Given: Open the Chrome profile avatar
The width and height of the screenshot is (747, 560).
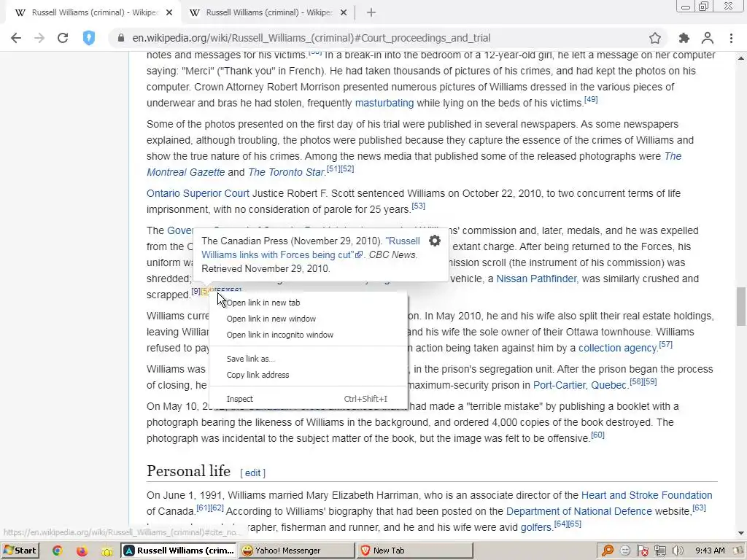Looking at the screenshot, I should pos(708,38).
